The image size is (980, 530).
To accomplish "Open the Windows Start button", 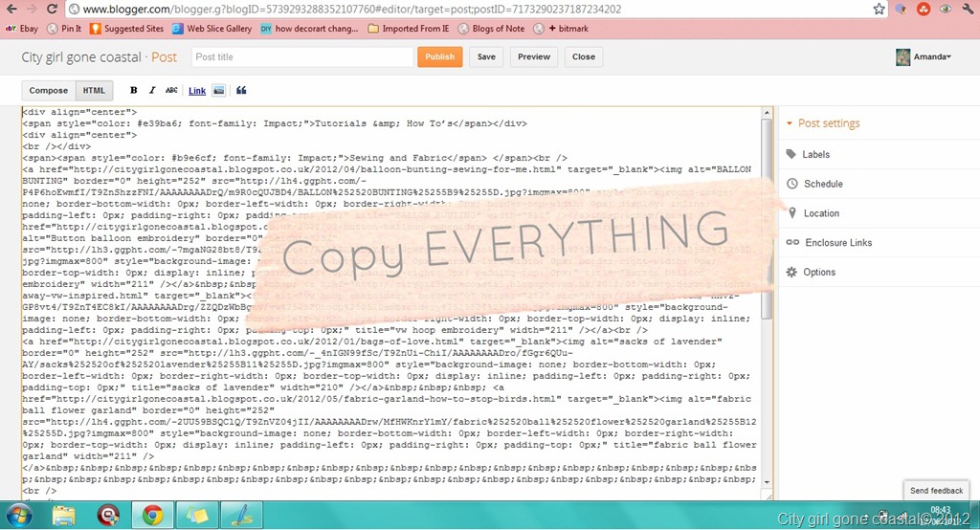I will pos(19,516).
